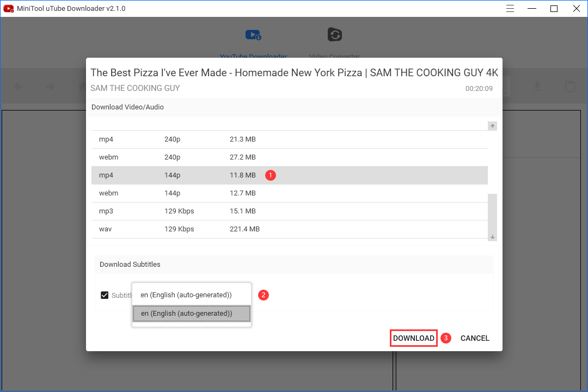Click the CANCEL button
The image size is (588, 392).
[x=475, y=338]
